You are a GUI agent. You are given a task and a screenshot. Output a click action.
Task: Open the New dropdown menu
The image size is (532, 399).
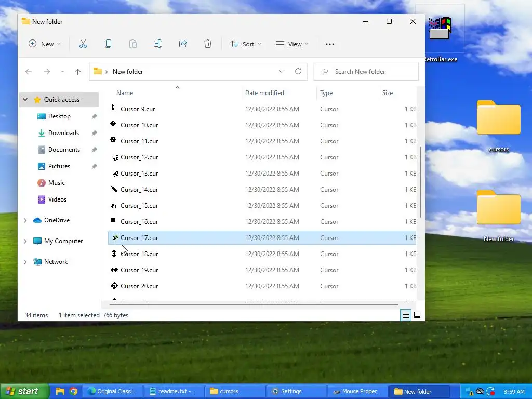(45, 44)
